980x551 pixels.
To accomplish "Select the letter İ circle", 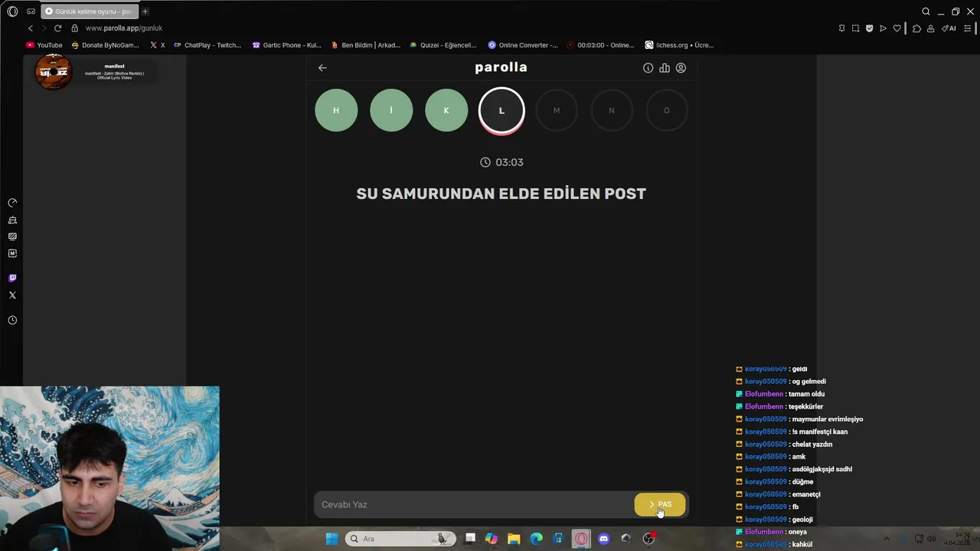I will [391, 110].
